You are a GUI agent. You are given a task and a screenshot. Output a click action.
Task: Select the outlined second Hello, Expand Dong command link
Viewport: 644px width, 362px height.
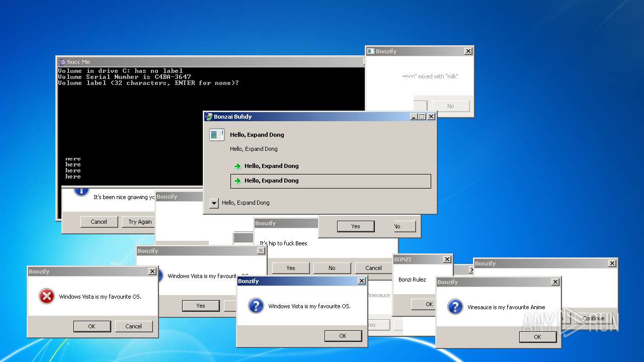tap(331, 181)
